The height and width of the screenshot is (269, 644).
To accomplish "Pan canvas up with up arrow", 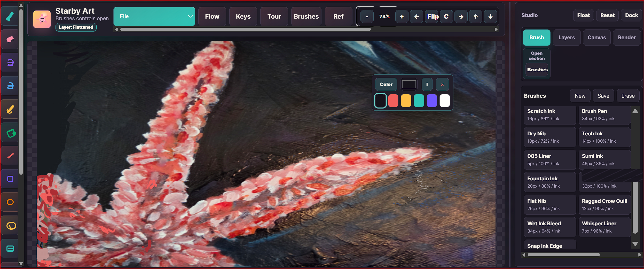I will click(476, 17).
